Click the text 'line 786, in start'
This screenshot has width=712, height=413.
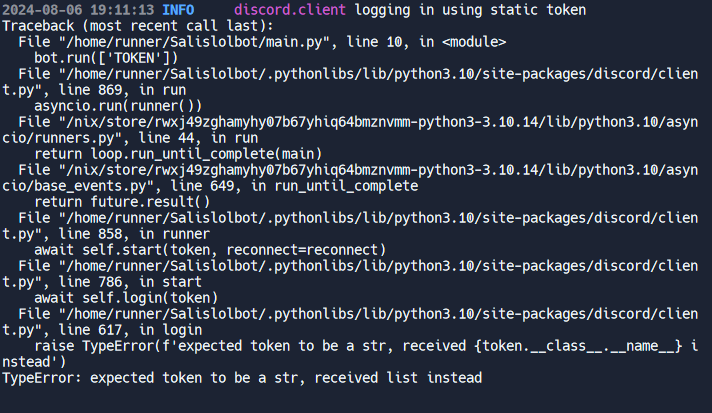[x=130, y=282]
